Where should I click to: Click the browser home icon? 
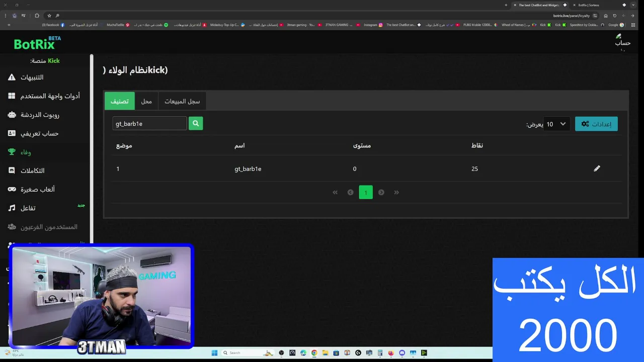click(606, 16)
